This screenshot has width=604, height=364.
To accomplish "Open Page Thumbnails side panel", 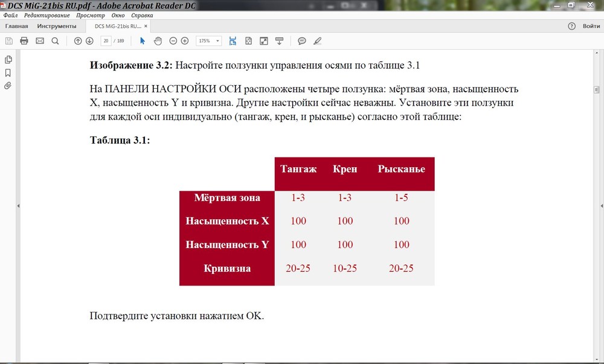I will click(8, 60).
